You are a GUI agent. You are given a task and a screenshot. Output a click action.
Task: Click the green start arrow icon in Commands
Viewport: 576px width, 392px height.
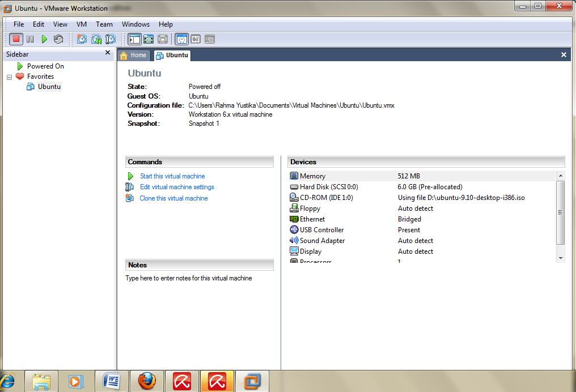(x=130, y=176)
